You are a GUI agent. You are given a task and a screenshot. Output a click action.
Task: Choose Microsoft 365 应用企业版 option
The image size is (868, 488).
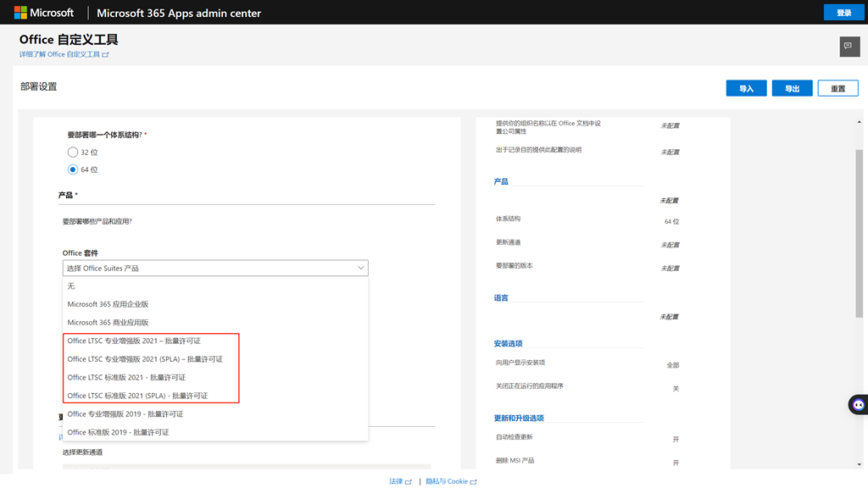coord(215,304)
